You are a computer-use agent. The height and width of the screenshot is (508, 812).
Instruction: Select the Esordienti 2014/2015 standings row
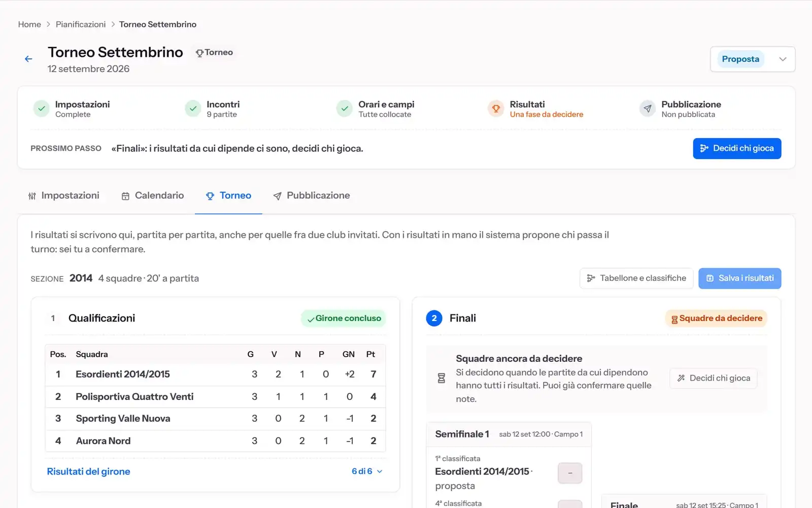[215, 374]
